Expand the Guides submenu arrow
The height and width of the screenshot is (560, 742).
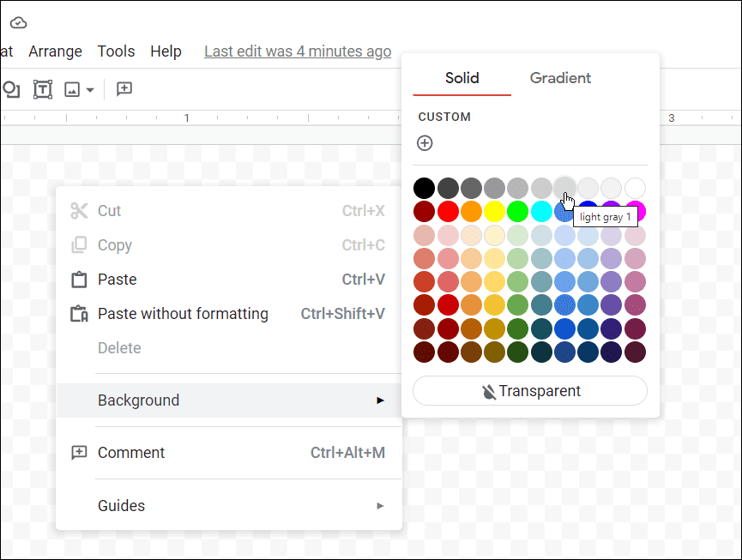380,506
